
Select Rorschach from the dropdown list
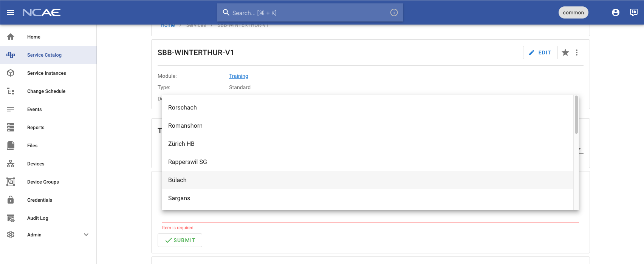(368, 107)
